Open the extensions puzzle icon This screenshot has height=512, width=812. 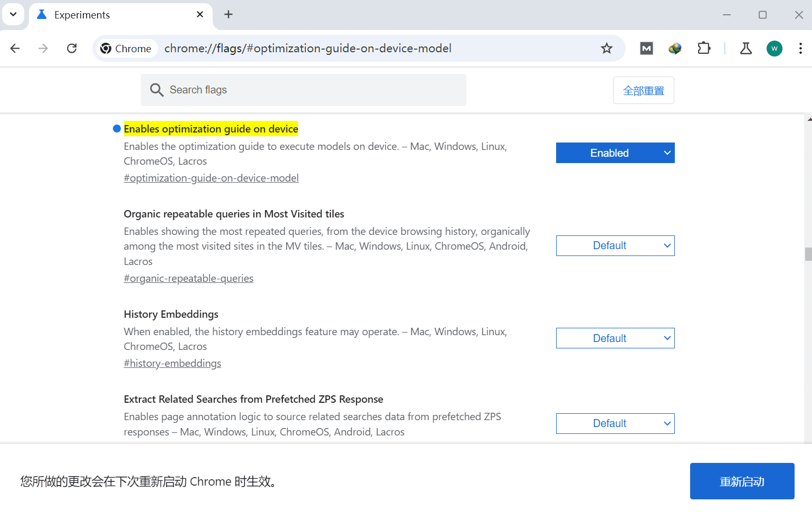coord(704,48)
